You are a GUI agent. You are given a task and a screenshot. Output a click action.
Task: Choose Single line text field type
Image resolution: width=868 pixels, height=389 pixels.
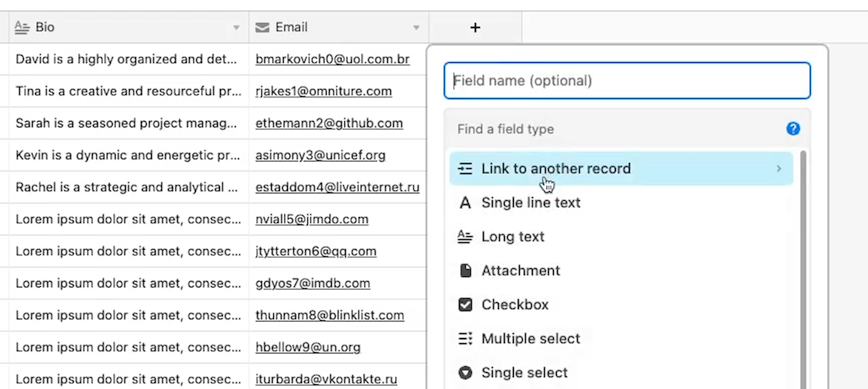point(621,203)
